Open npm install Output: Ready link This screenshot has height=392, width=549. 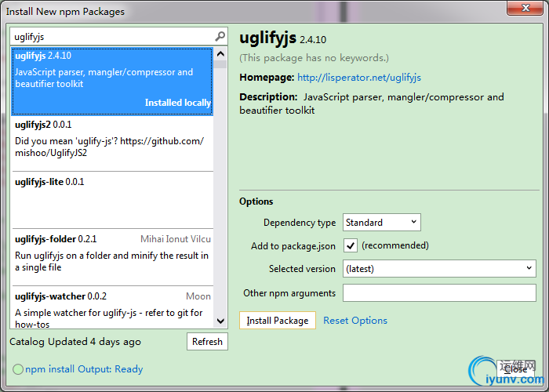click(x=84, y=369)
